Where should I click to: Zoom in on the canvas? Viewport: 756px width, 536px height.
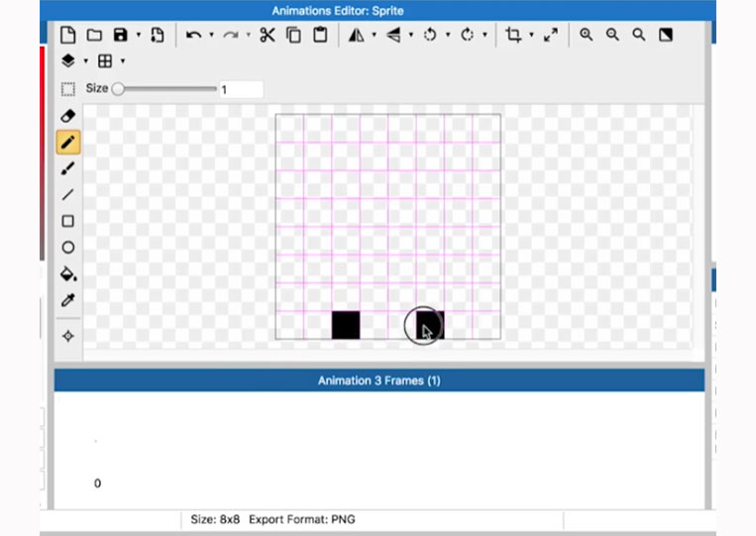coord(587,35)
